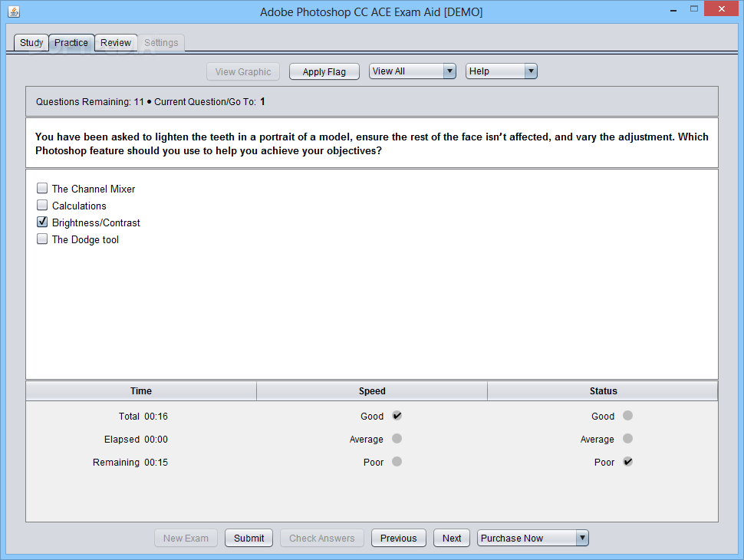Submit the exam answers

point(249,539)
